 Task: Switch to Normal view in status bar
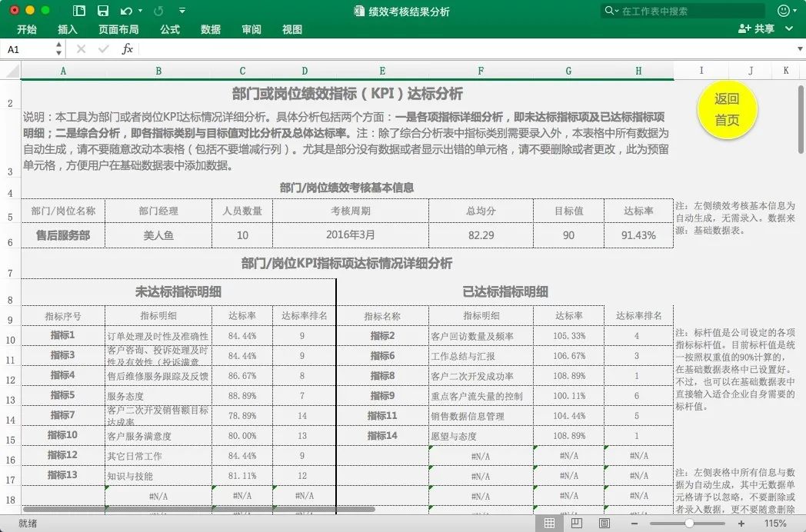549,523
